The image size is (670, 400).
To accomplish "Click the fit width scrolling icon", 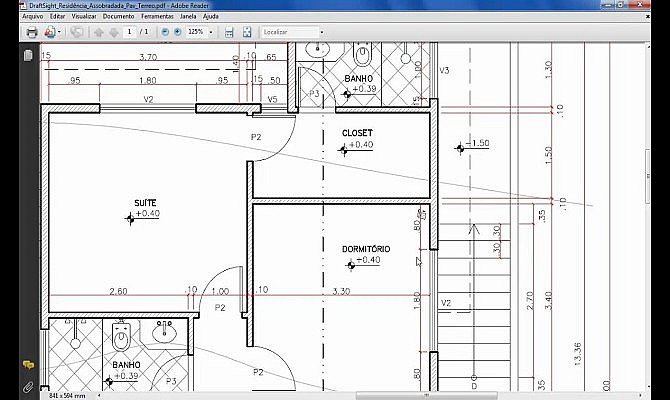I will coord(229,32).
